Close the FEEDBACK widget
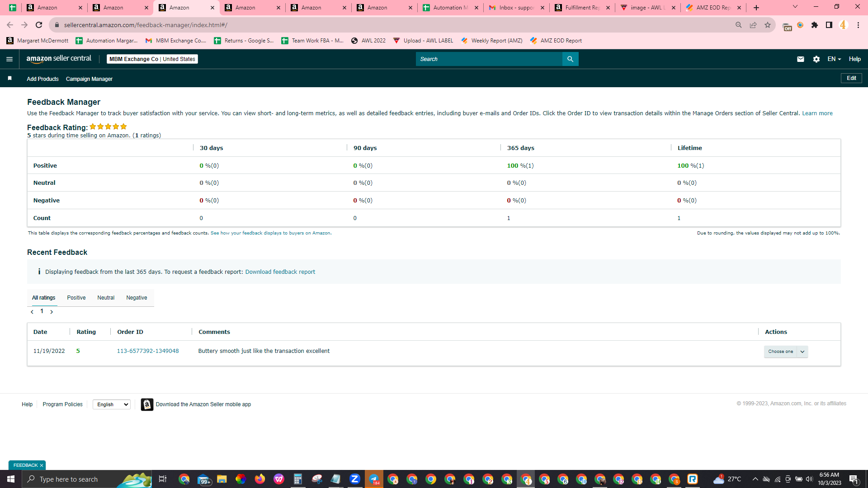This screenshot has height=488, width=868. (x=42, y=465)
